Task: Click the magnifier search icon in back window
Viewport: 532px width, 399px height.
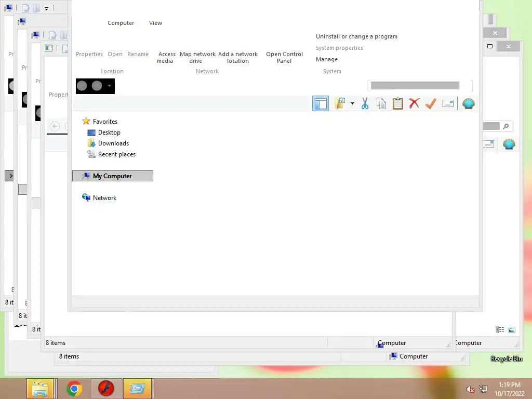Action: coord(506,126)
